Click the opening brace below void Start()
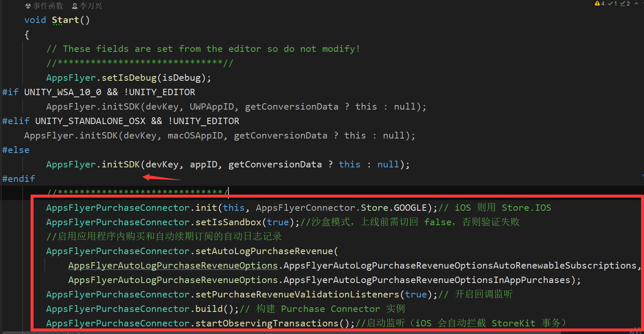 (x=27, y=35)
